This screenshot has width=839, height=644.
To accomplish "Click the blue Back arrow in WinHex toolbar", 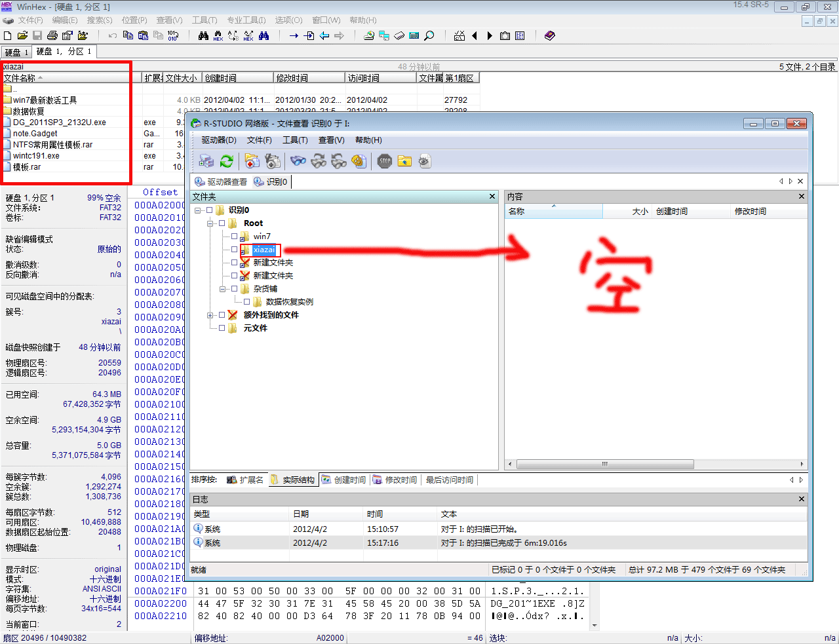I will (324, 35).
